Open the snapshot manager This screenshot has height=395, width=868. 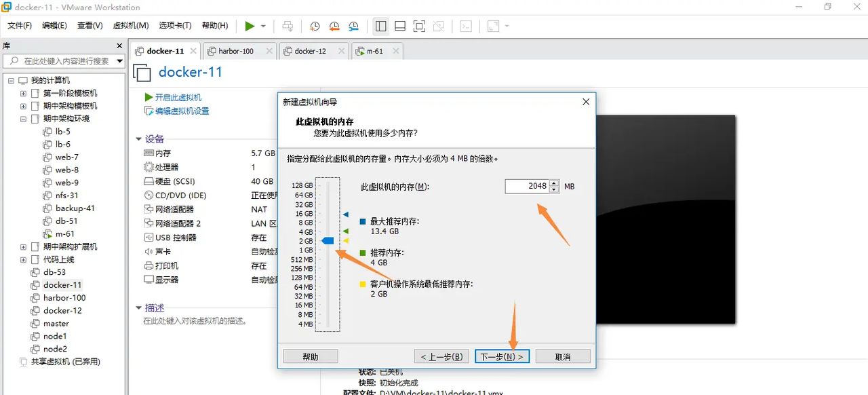(x=353, y=26)
